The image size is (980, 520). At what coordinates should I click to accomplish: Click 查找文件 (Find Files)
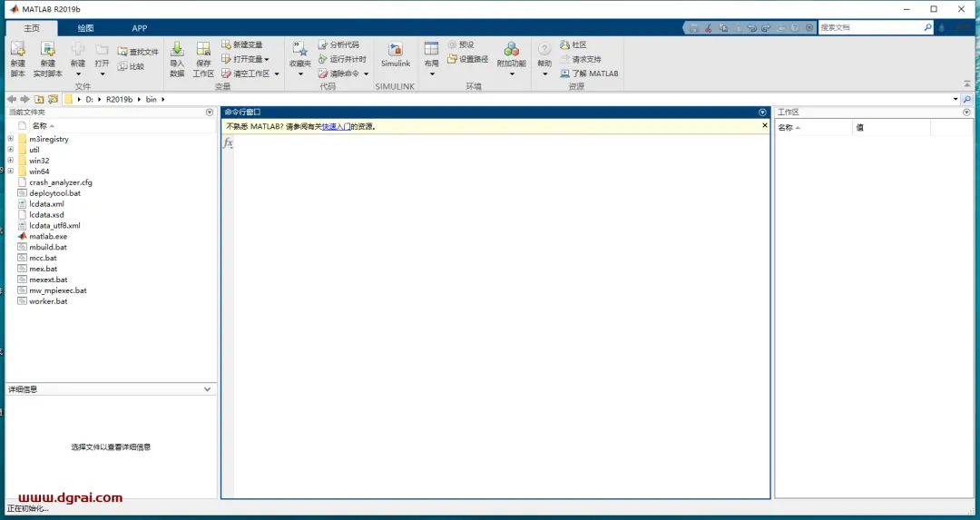tap(138, 52)
